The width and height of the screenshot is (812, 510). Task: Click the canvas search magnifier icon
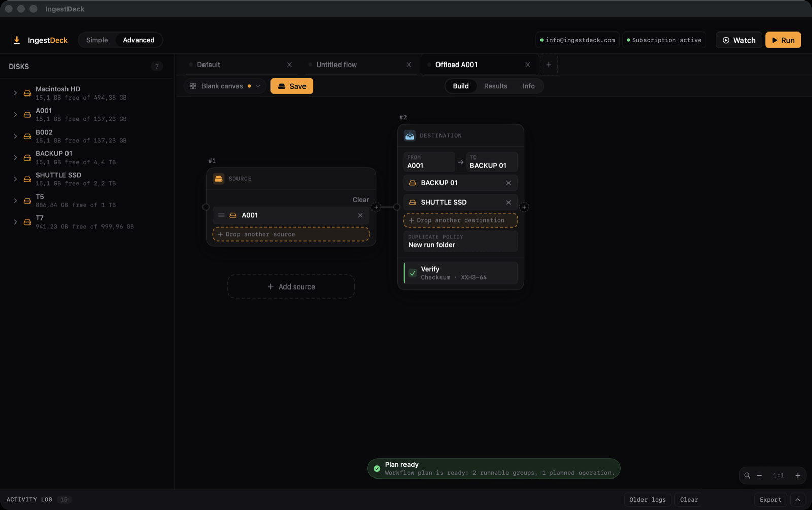click(747, 476)
